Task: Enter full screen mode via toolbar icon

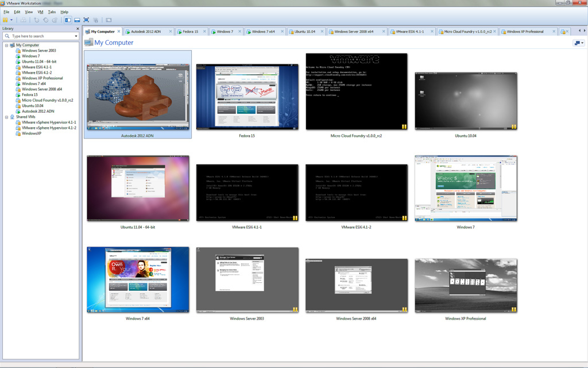Action: (86, 20)
